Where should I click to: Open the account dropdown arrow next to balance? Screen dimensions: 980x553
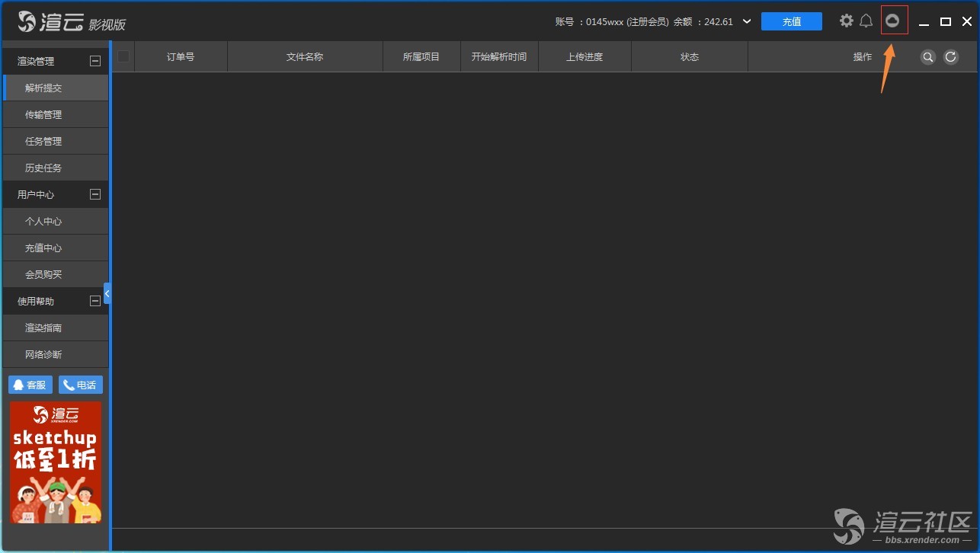coord(747,21)
